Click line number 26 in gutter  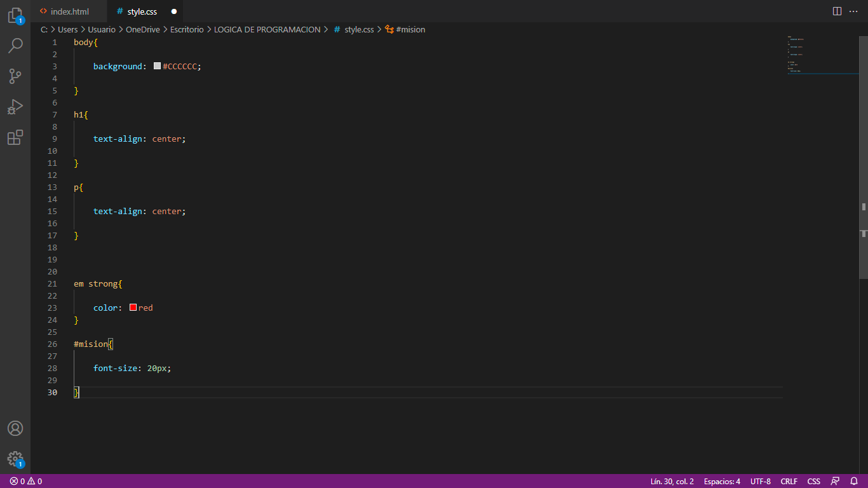click(x=52, y=344)
